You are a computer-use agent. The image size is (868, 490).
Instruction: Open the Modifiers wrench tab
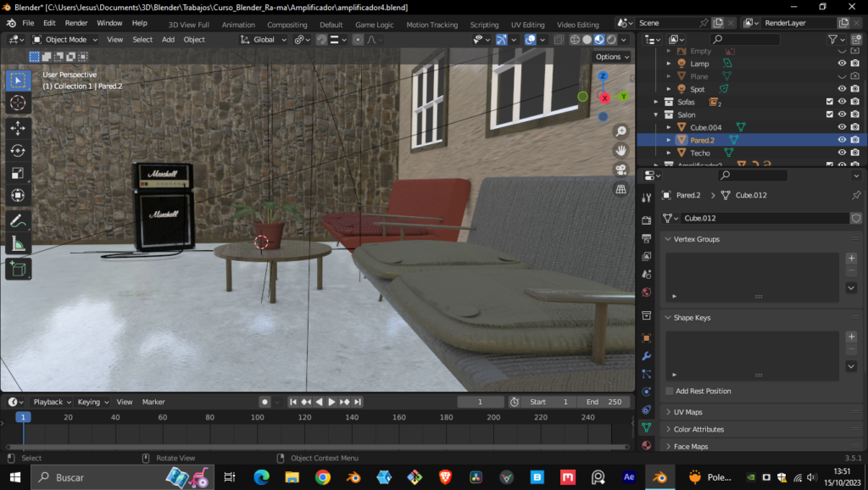point(646,355)
